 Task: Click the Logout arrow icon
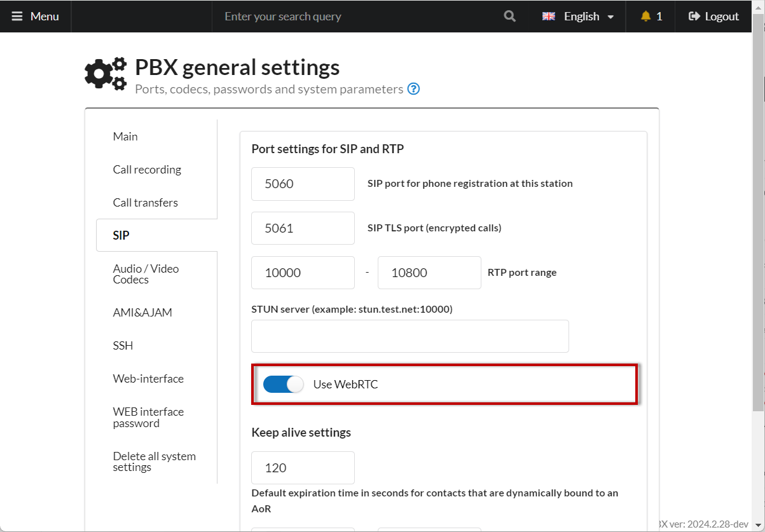694,17
